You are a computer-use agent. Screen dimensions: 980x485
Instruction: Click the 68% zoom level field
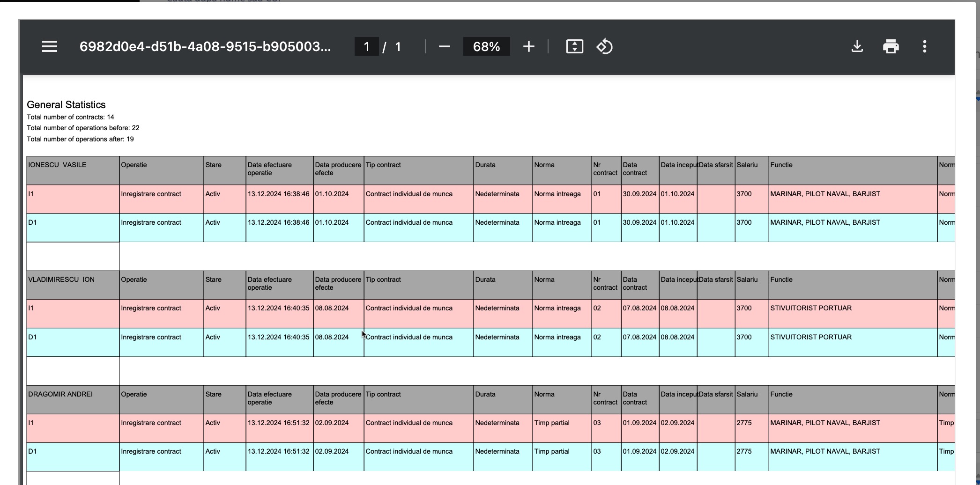click(486, 46)
